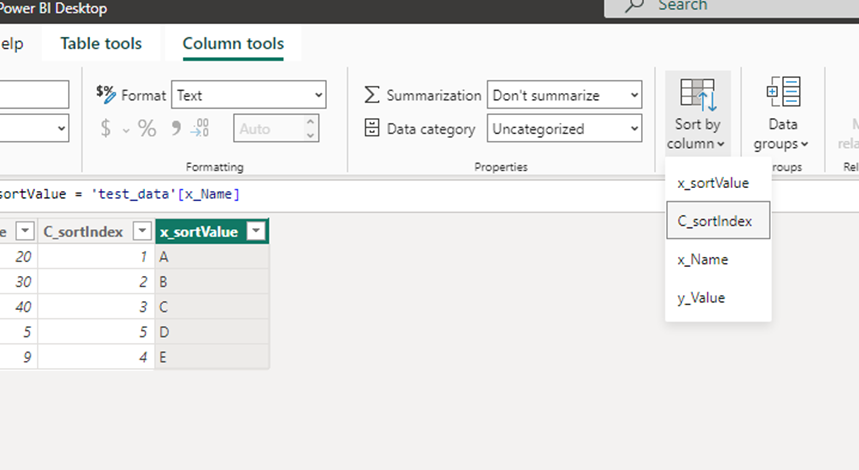Viewport: 859px width, 470px height.
Task: Click cell E in x_sortValue column
Action: [x=212, y=357]
